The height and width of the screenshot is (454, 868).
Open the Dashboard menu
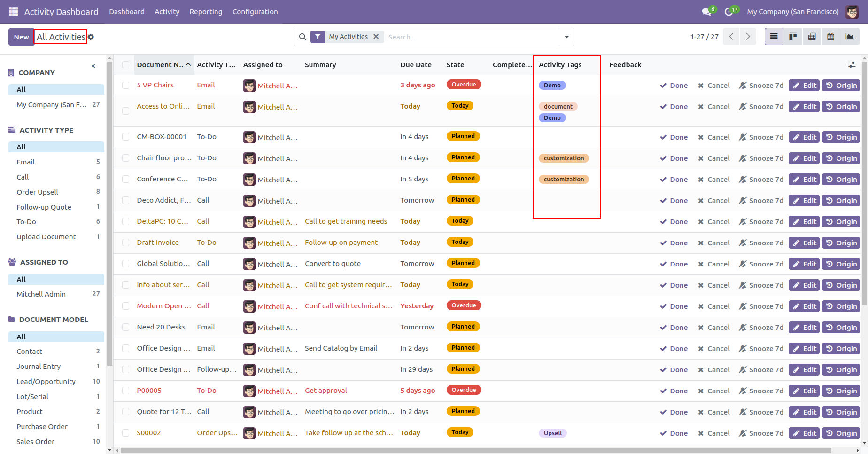[127, 12]
